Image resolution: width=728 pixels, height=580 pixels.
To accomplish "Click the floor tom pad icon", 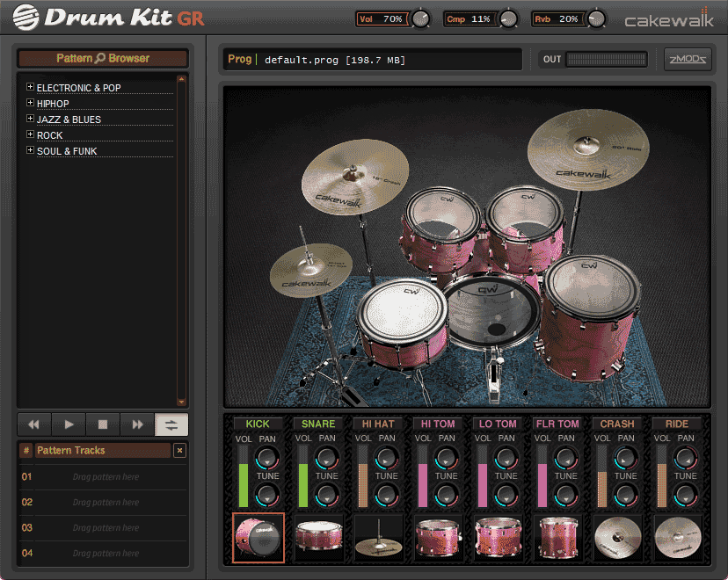I will tap(557, 537).
